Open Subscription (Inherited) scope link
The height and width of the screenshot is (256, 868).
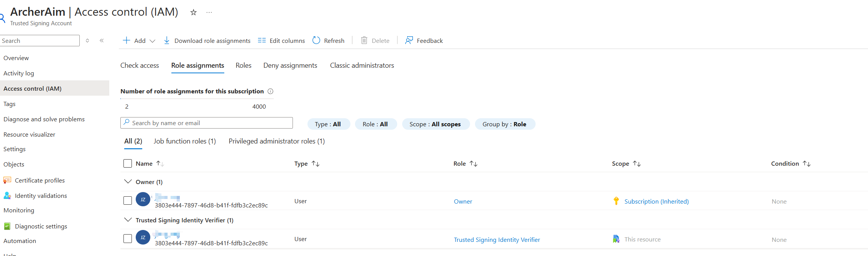click(656, 201)
